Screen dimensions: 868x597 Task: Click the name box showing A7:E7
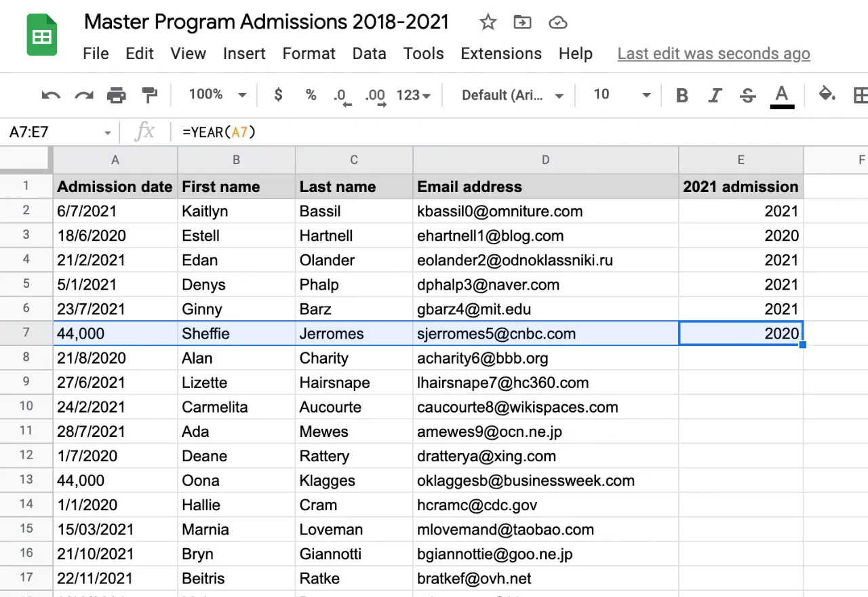(58, 132)
